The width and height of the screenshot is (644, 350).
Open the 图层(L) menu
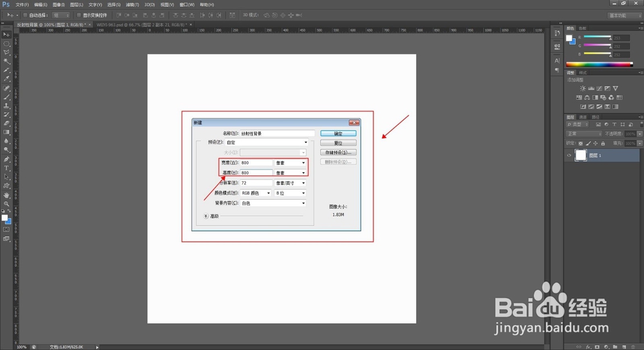tap(77, 5)
